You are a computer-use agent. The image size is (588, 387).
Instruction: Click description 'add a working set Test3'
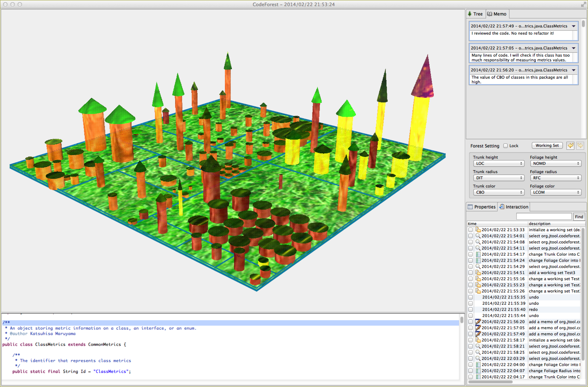(552, 273)
